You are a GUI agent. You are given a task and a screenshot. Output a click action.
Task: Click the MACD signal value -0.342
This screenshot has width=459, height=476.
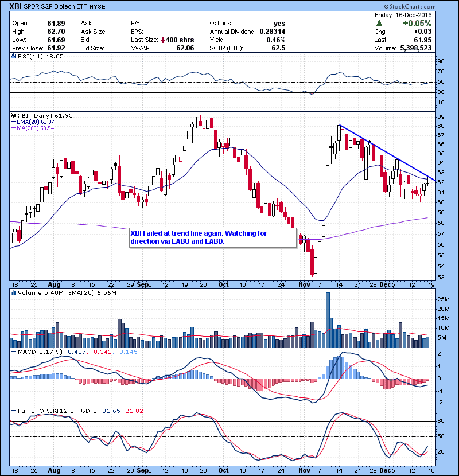101,352
